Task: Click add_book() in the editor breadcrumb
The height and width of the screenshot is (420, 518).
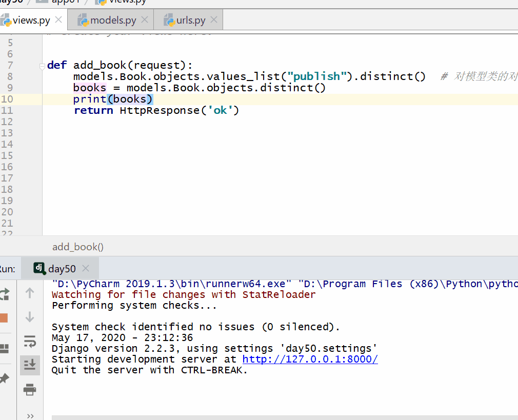Action: (x=78, y=247)
